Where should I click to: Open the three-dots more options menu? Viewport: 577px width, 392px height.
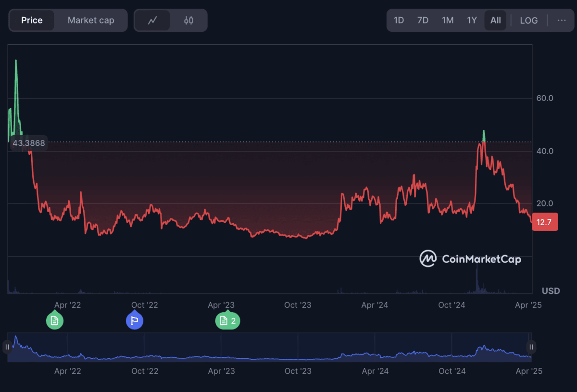tap(562, 20)
